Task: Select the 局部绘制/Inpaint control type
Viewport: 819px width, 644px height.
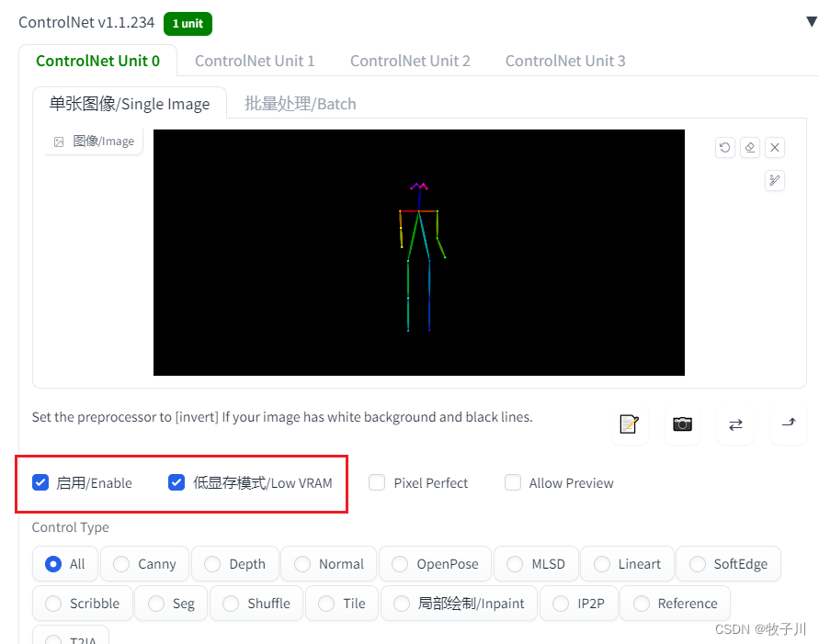Action: click(x=459, y=604)
